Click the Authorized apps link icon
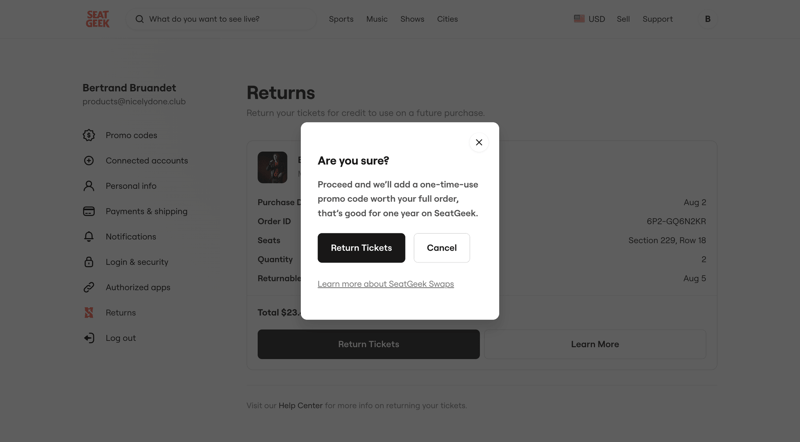This screenshot has width=800, height=442. tap(89, 287)
